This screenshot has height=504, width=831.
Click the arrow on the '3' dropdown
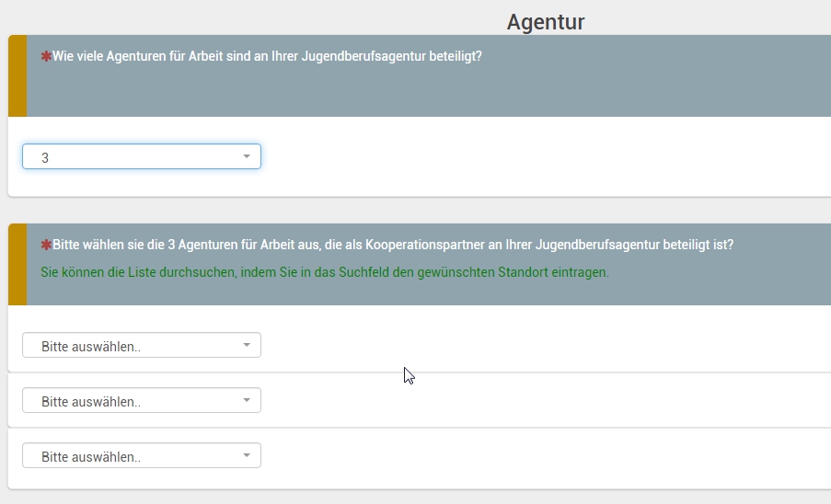coord(247,157)
